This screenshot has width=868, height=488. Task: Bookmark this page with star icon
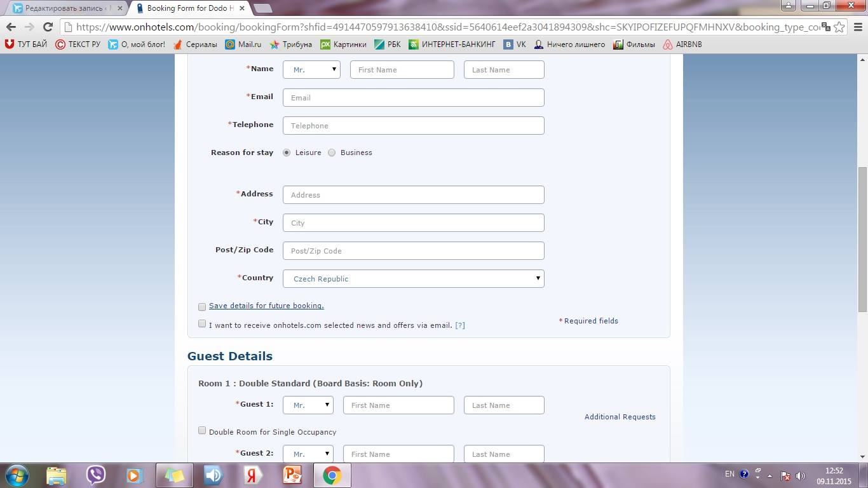point(839,27)
